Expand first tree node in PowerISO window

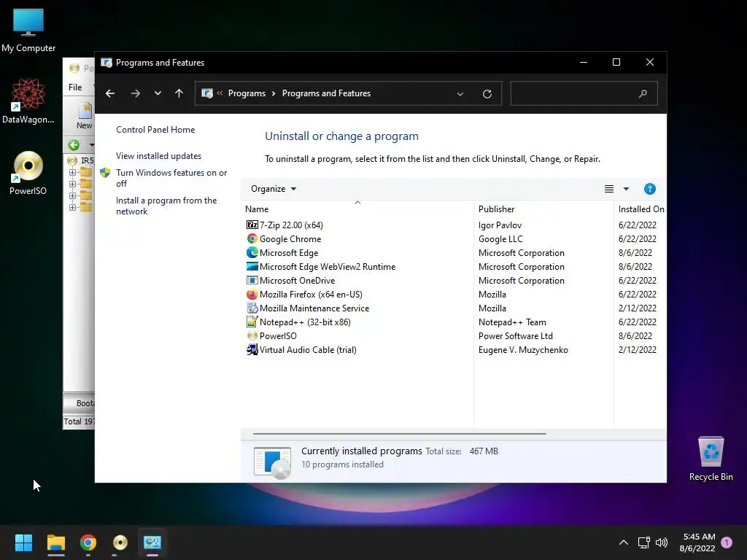pos(72,172)
